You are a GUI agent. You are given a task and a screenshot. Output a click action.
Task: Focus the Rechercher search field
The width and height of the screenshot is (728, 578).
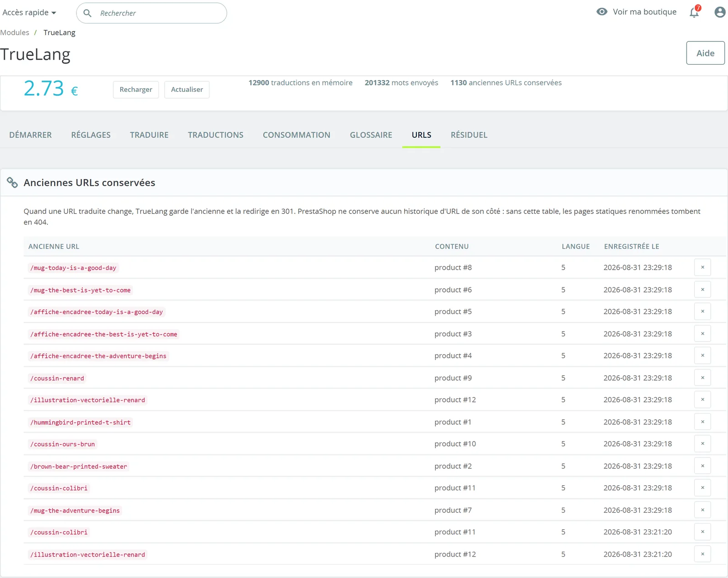[152, 13]
